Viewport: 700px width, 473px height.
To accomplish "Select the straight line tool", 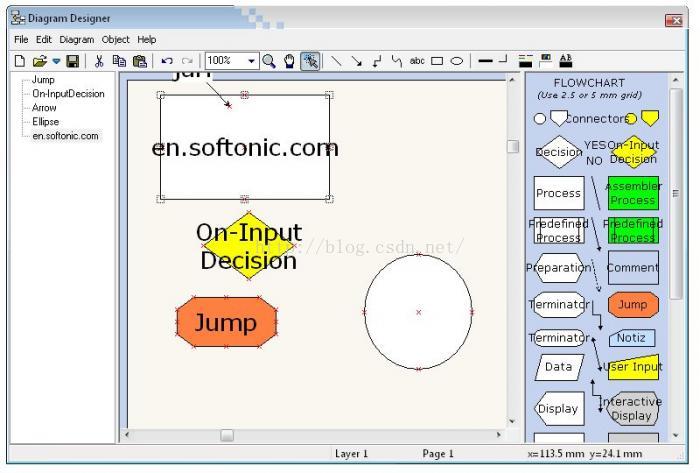I will (x=336, y=61).
